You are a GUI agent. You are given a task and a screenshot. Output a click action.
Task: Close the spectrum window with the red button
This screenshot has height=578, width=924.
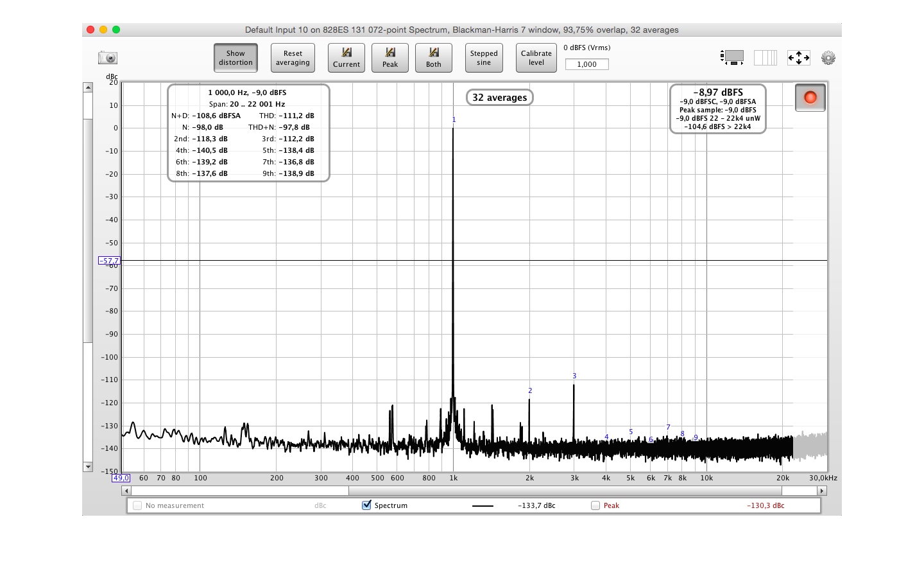90,30
